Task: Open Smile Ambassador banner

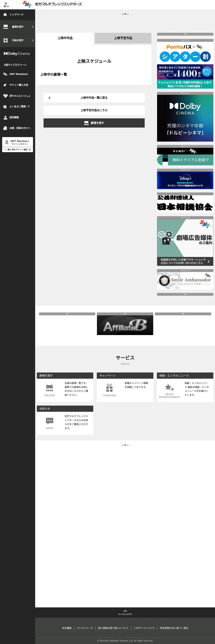Action: click(x=185, y=281)
